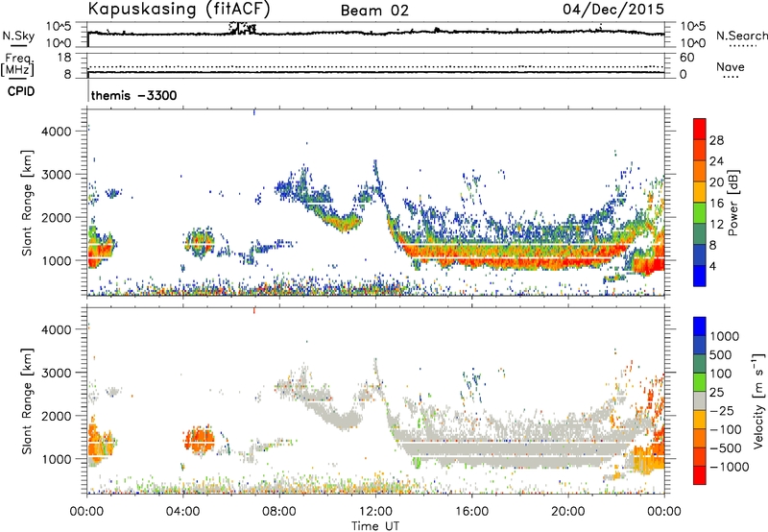The height and width of the screenshot is (532, 768).
Task: Click the 04:00 time tick label
Action: coord(182,512)
